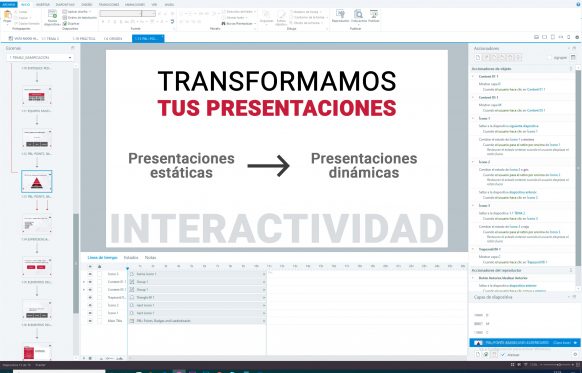
Task: Click the Publicar icon in the ribbon
Action: [x=374, y=14]
